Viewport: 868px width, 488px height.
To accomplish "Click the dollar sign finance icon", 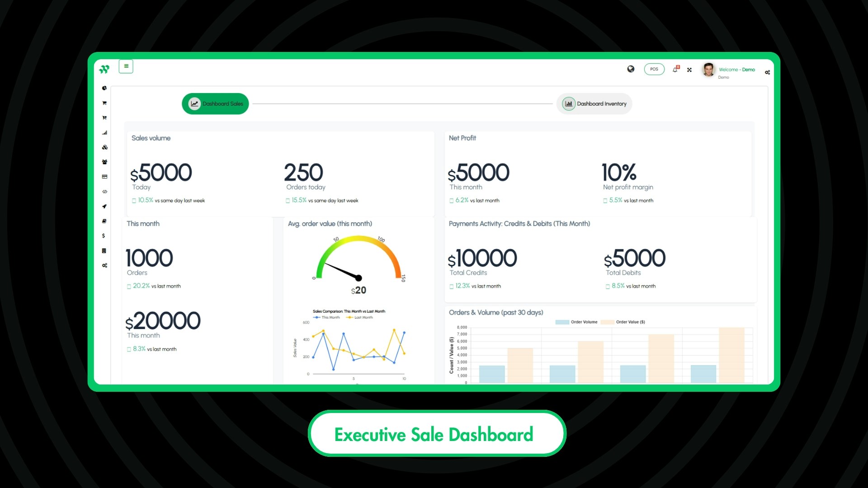I will pos(104,235).
